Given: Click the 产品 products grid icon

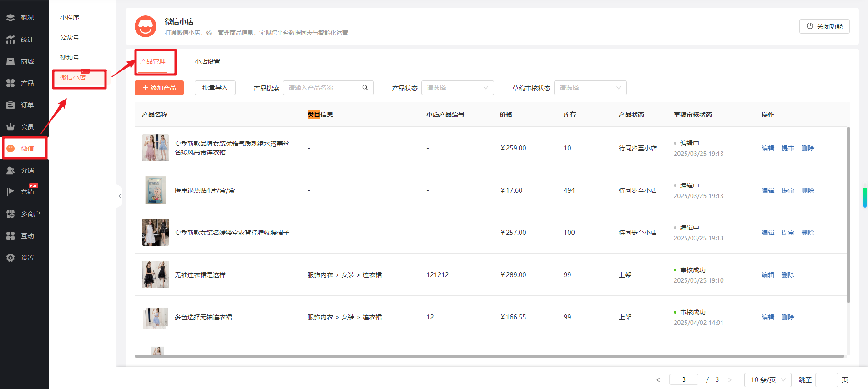Looking at the screenshot, I should (10, 83).
